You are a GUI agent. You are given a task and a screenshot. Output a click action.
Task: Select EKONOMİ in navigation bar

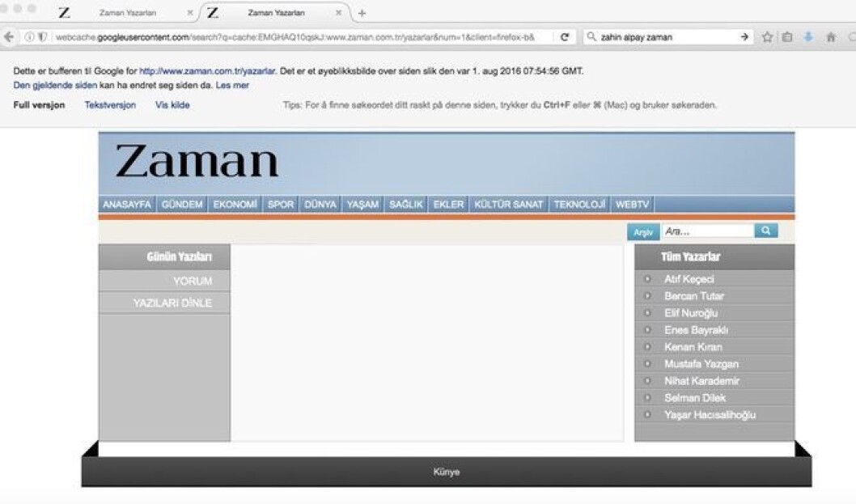point(235,204)
